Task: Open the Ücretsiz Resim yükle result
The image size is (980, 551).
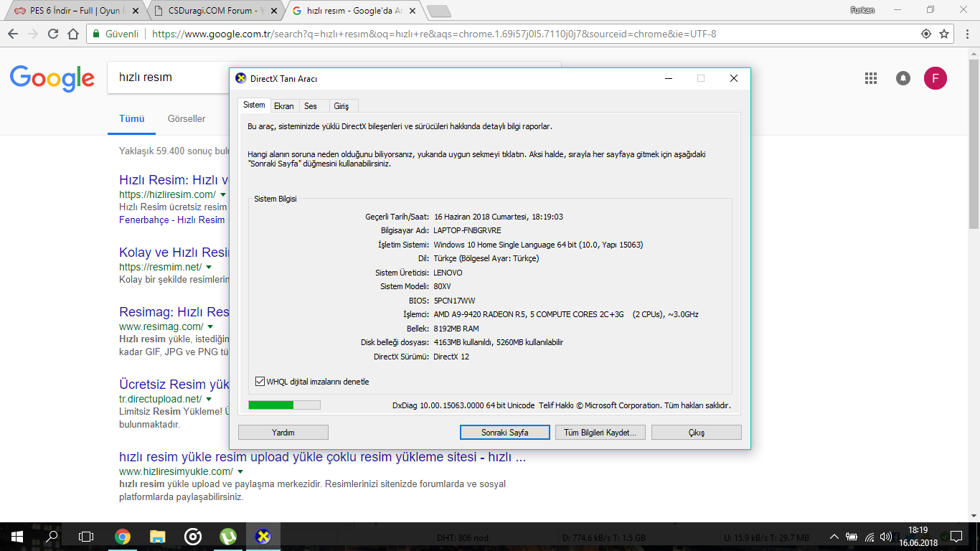Action: point(174,385)
